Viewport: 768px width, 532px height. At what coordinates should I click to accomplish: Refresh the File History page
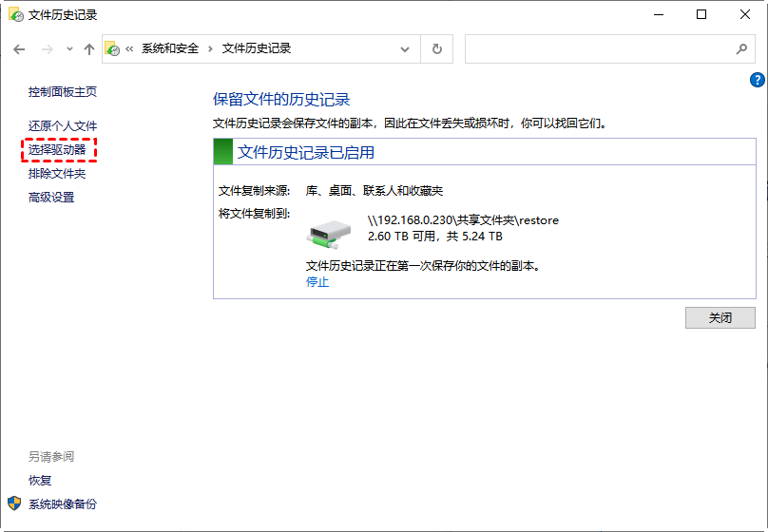pyautogui.click(x=437, y=49)
